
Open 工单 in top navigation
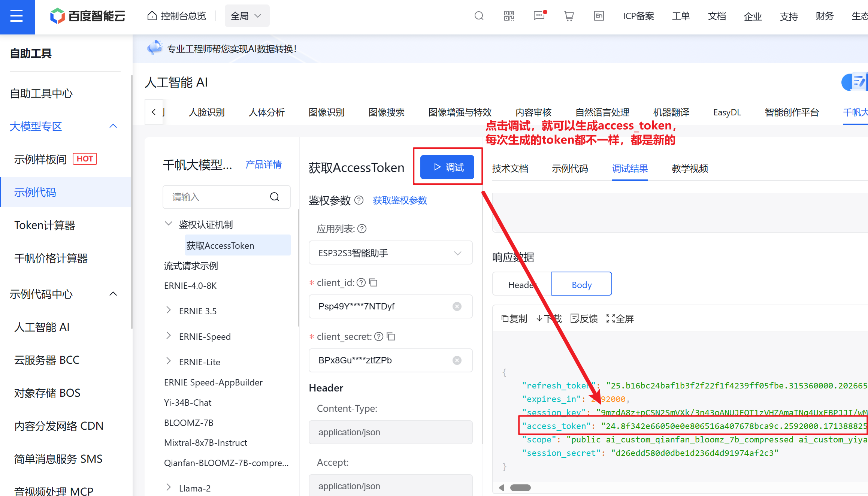681,16
